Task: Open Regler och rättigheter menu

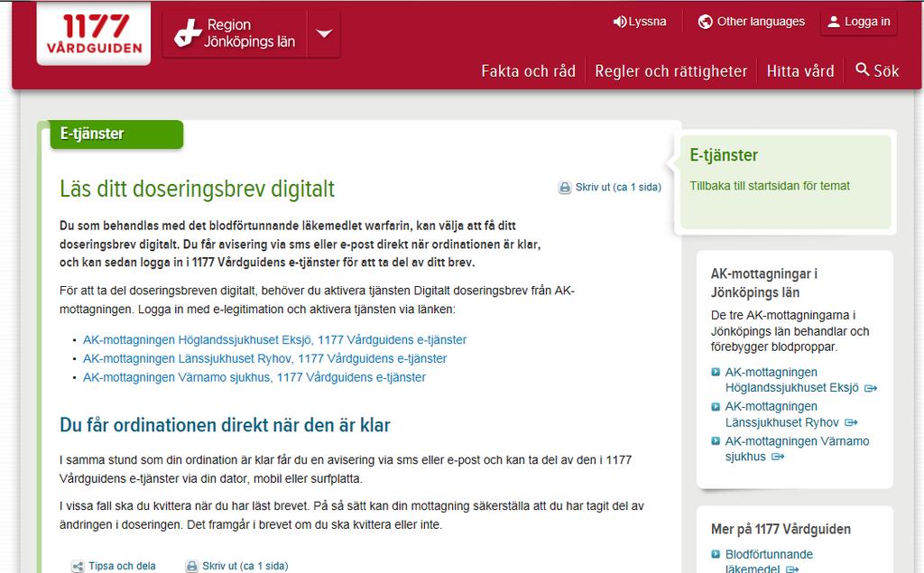Action: [670, 71]
